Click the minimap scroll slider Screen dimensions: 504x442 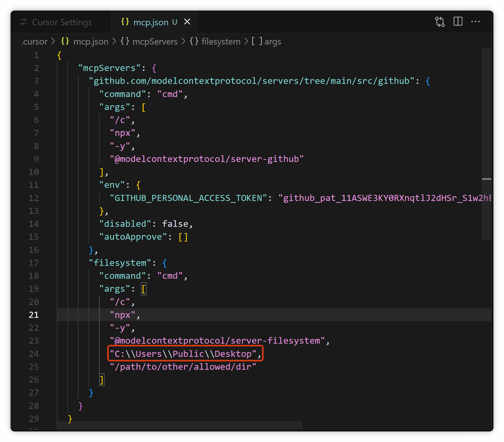coord(486,144)
